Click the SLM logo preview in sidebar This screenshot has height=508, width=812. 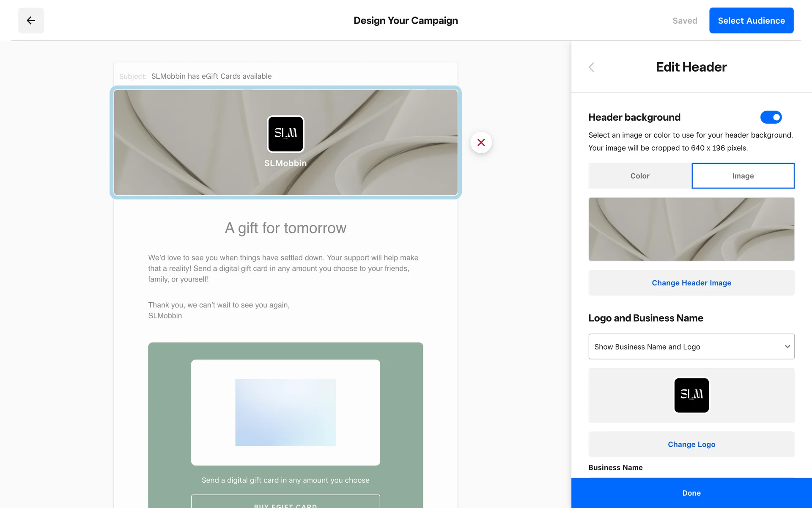tap(691, 395)
